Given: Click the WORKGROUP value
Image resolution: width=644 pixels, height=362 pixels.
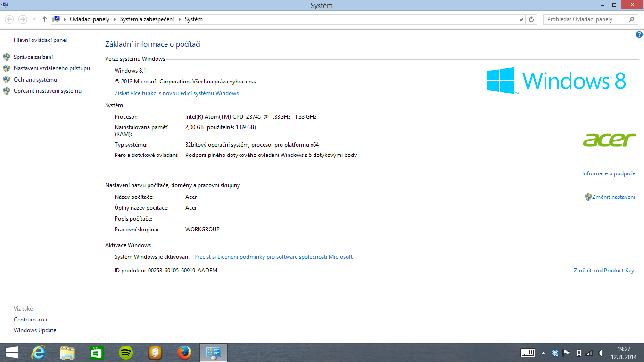Looking at the screenshot, I should [202, 230].
